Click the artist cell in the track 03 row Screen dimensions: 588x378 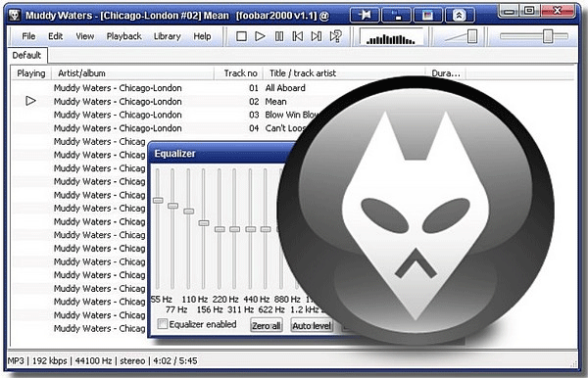118,115
